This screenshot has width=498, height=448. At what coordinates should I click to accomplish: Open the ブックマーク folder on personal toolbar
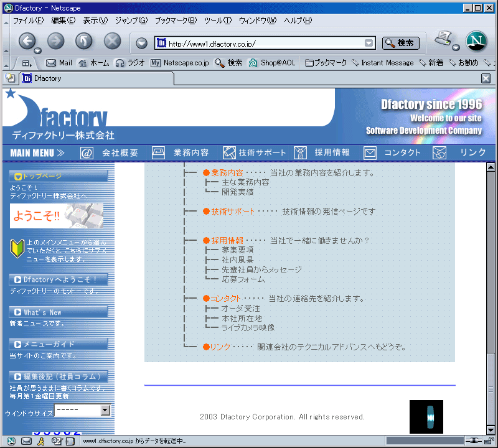point(326,63)
